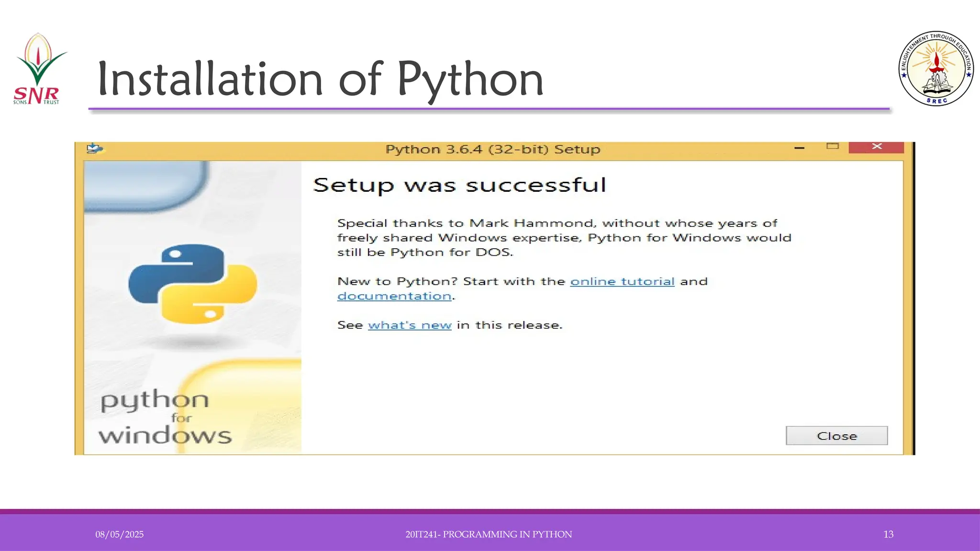Click the 'Setup was successful' heading

click(459, 186)
